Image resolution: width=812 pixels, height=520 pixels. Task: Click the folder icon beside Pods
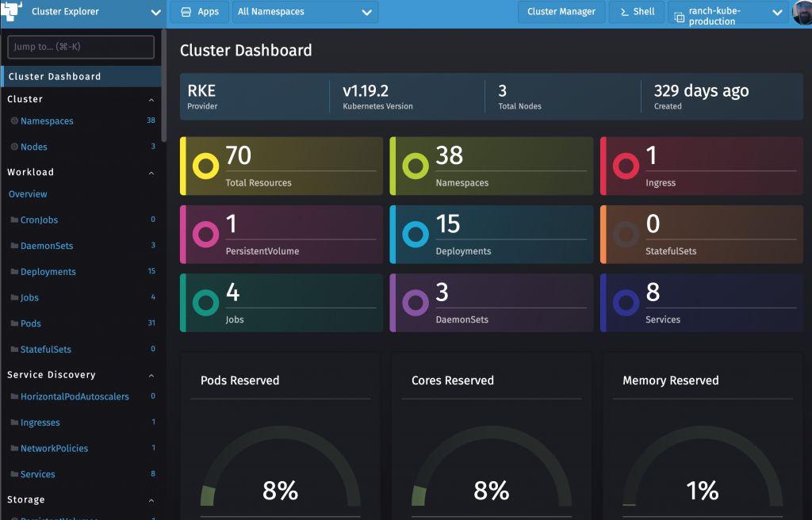click(x=14, y=324)
